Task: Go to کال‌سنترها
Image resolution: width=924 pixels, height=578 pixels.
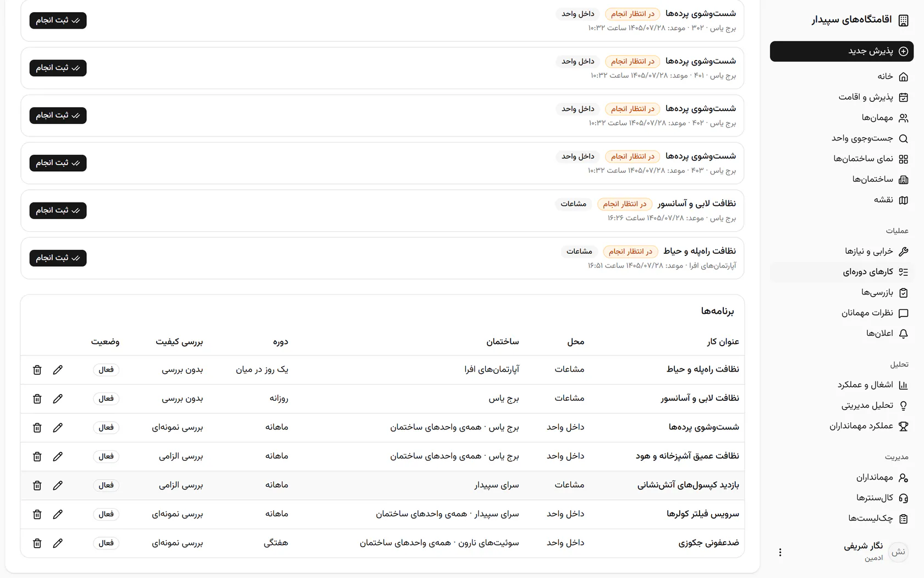Action: click(842, 498)
